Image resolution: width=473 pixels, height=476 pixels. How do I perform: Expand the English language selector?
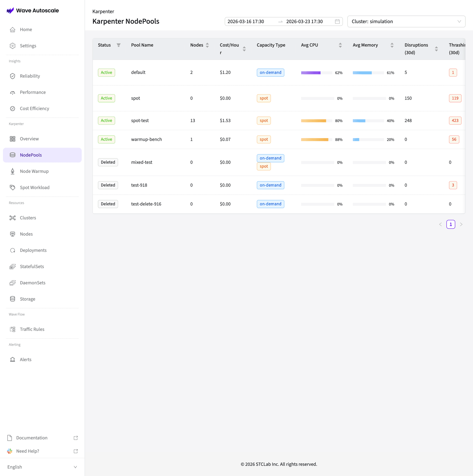[x=42, y=467]
